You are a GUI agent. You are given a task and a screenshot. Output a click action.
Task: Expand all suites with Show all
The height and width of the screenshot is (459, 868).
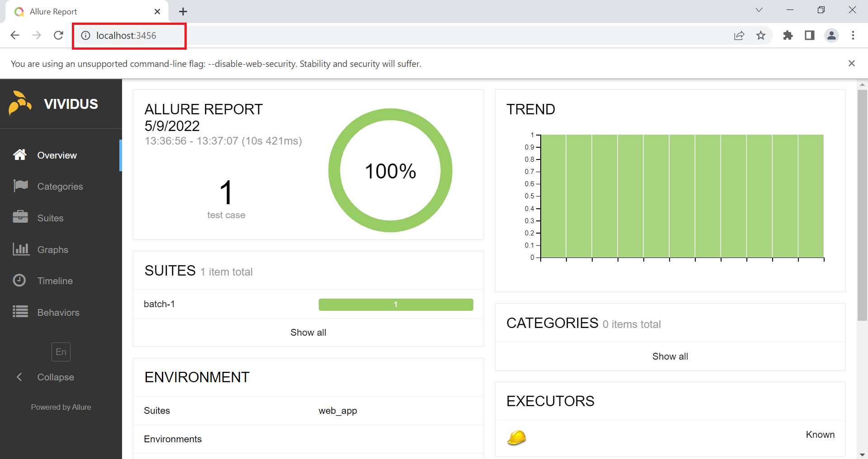[308, 333]
